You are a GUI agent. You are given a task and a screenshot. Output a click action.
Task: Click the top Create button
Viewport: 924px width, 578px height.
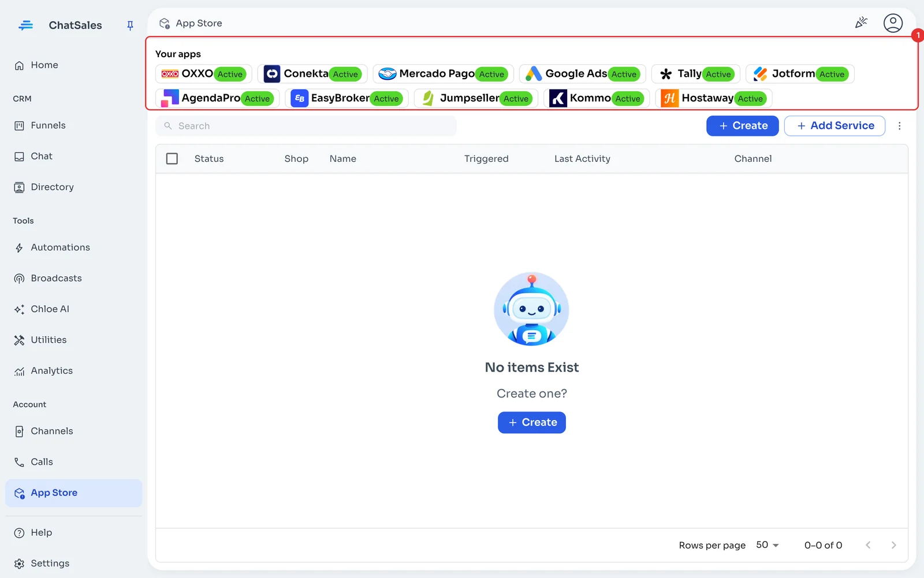[x=743, y=126]
